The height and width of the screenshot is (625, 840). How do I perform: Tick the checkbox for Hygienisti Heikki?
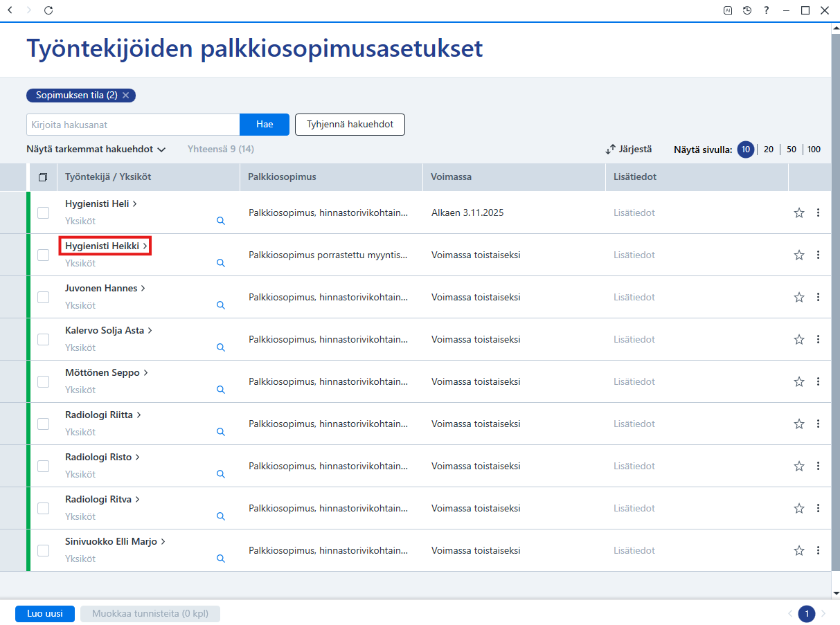(x=43, y=255)
